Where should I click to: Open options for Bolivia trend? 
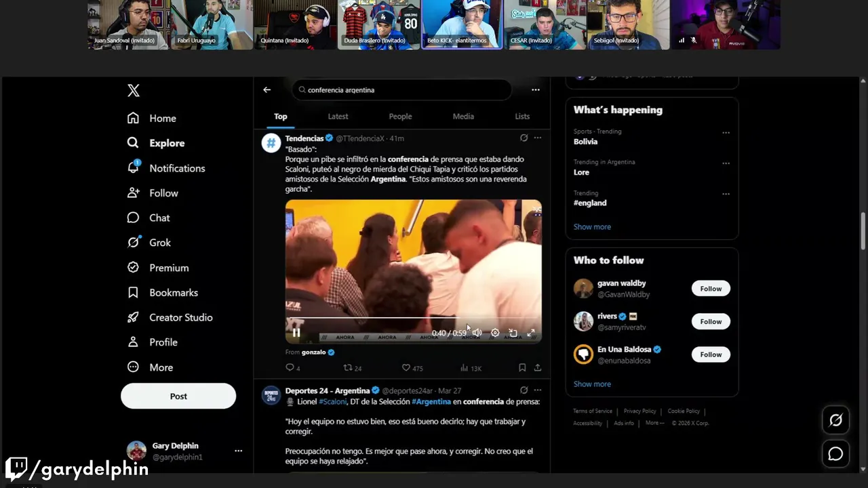726,133
